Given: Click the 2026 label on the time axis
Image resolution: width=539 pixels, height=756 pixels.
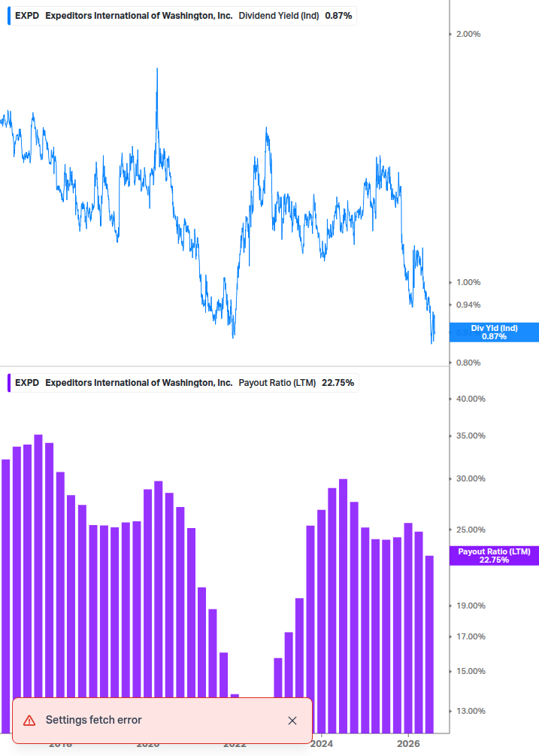Looking at the screenshot, I should (x=408, y=744).
